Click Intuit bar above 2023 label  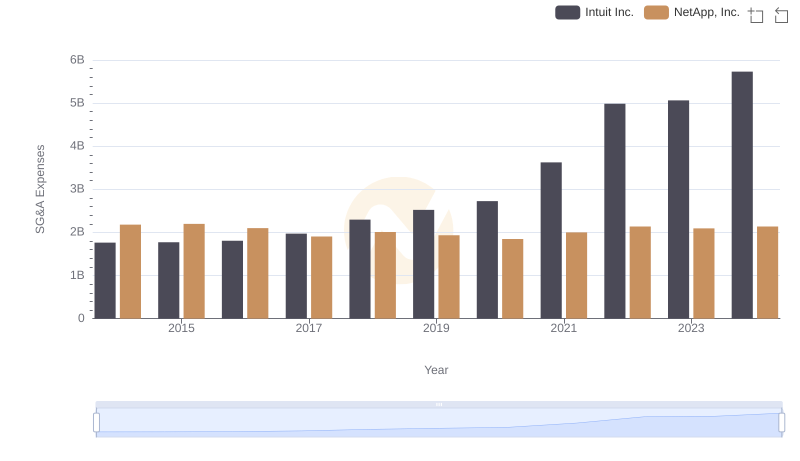[678, 210]
